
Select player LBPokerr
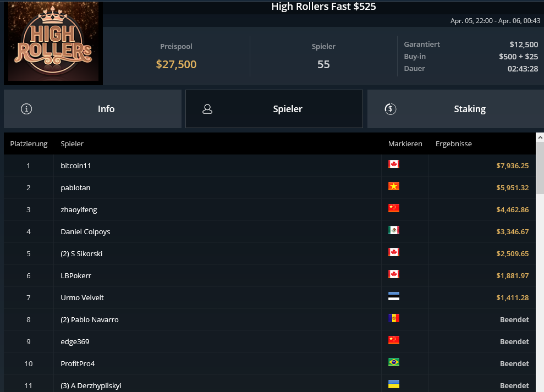[x=76, y=276]
